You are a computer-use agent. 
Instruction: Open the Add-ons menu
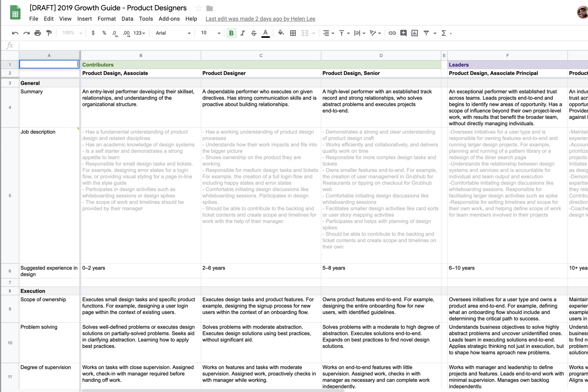[169, 19]
